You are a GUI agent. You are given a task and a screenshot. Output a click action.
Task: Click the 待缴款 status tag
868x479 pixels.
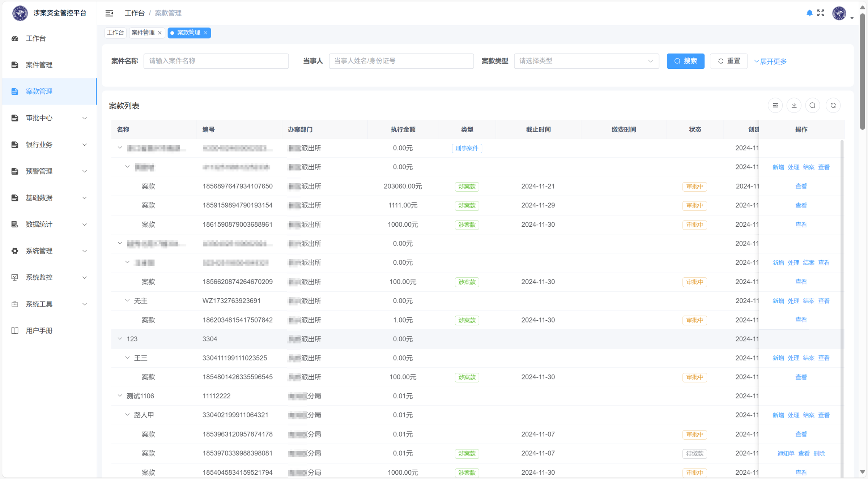(x=695, y=453)
